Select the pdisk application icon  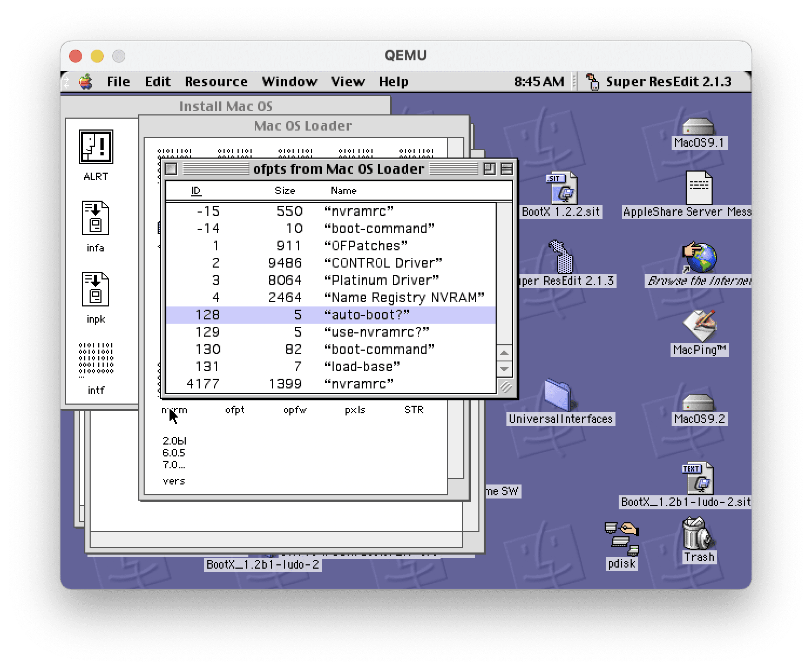[x=621, y=538]
